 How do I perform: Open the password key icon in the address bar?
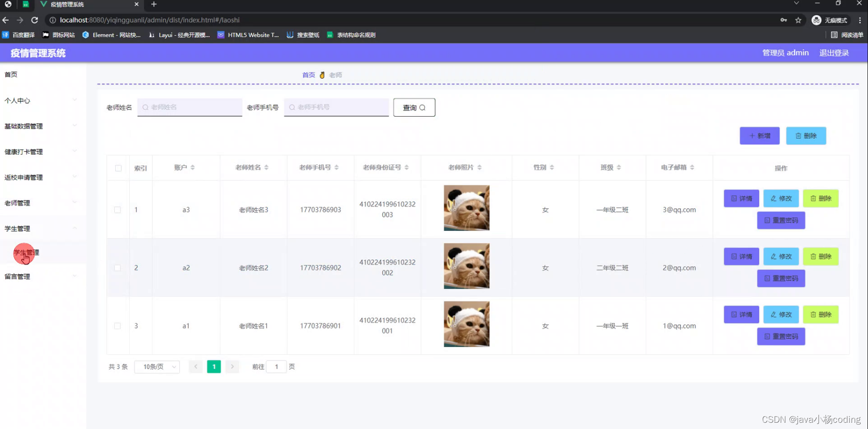point(784,20)
